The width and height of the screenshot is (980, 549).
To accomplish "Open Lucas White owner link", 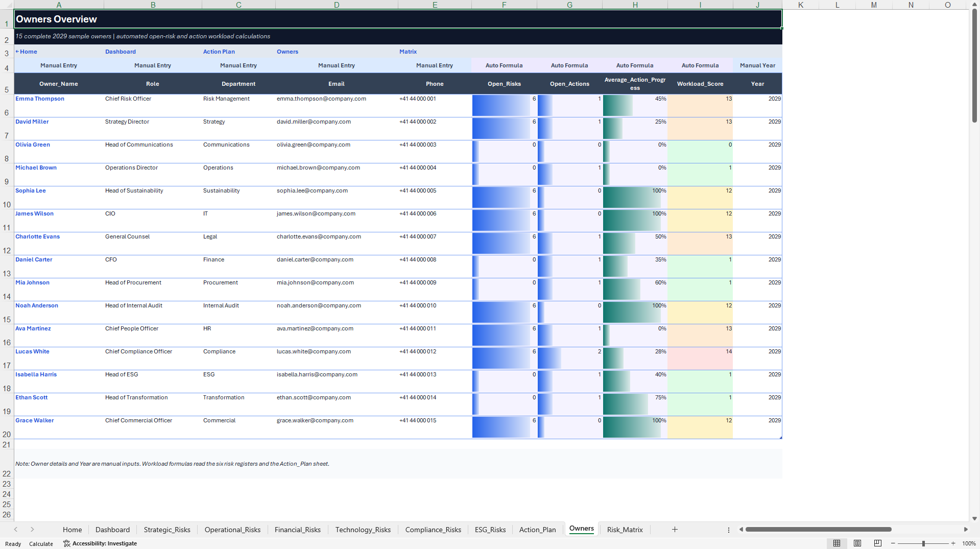I will [x=32, y=351].
